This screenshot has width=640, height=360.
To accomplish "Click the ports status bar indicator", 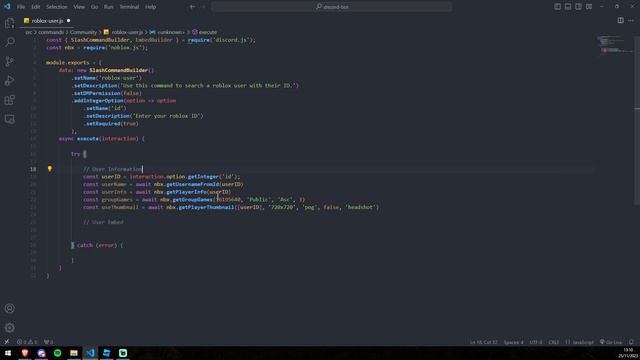I will pos(49,342).
